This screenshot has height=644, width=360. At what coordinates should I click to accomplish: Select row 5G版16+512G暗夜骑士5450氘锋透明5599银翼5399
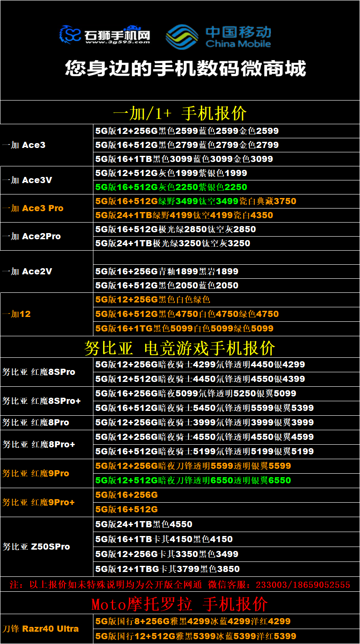click(x=226, y=408)
